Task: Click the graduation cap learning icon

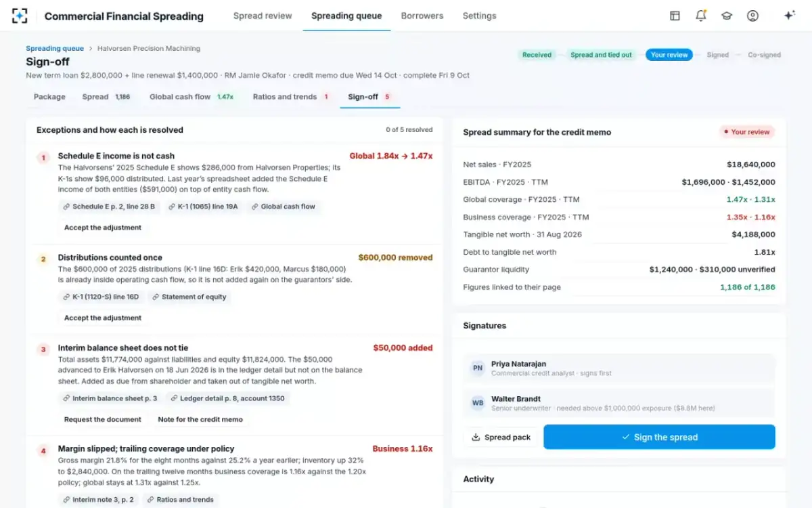Action: pyautogui.click(x=727, y=16)
